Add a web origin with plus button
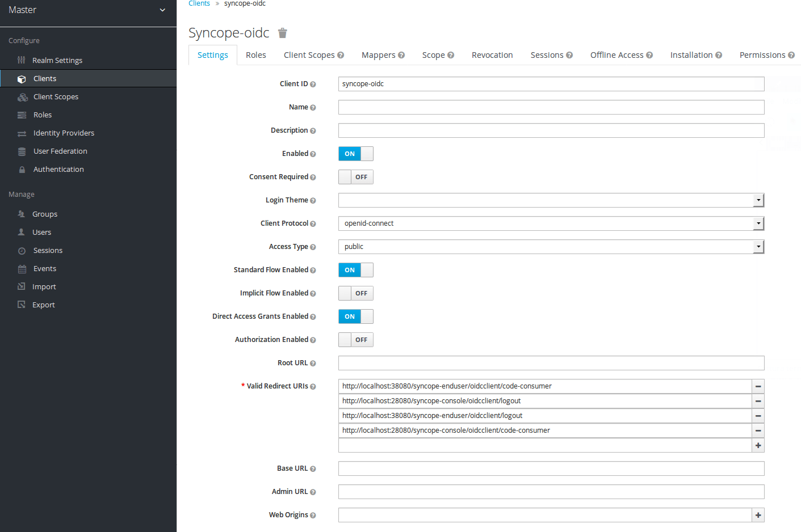Image resolution: width=801 pixels, height=532 pixels. pos(758,515)
